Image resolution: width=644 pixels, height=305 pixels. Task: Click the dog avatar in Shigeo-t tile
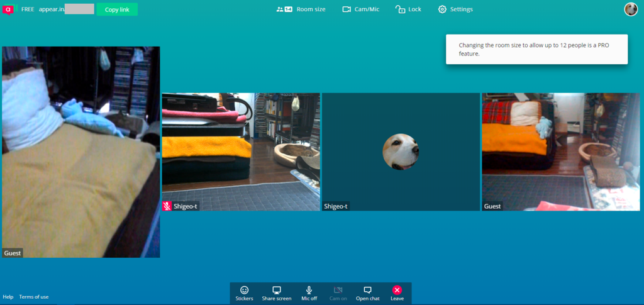click(x=401, y=152)
